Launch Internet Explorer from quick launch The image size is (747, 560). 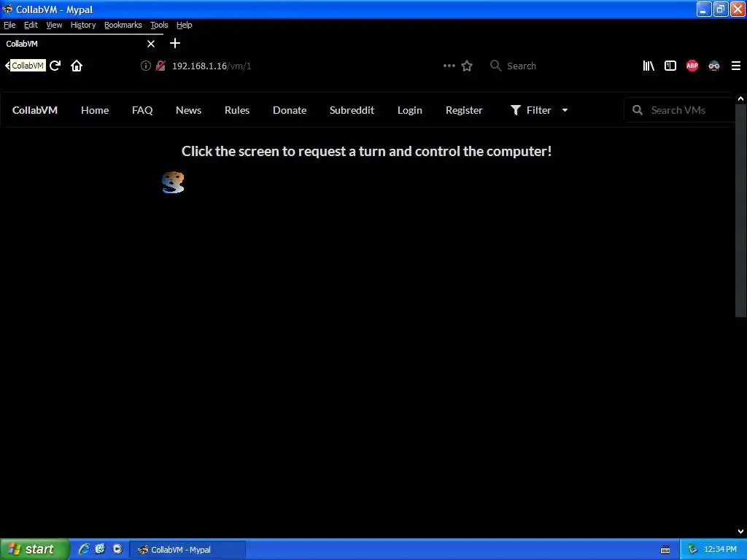coord(84,549)
